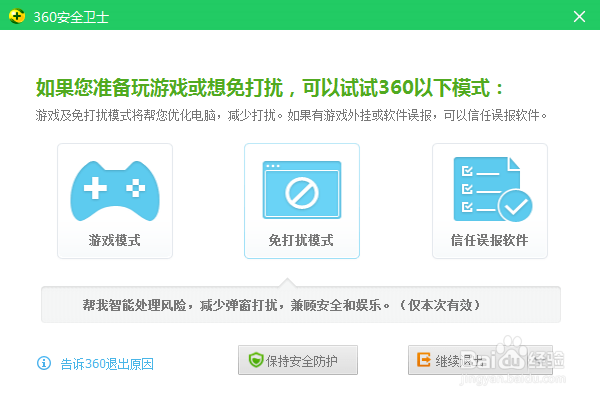Select the 游戏模式 gamepad card
The image size is (600, 400).
115,201
